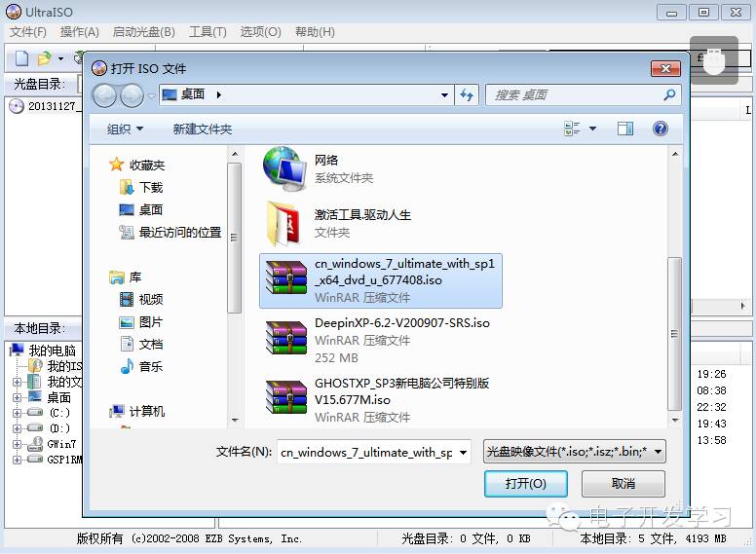Click the navigation pane scrollbar thumb
Screen dimensions: 756x554
pos(234,238)
